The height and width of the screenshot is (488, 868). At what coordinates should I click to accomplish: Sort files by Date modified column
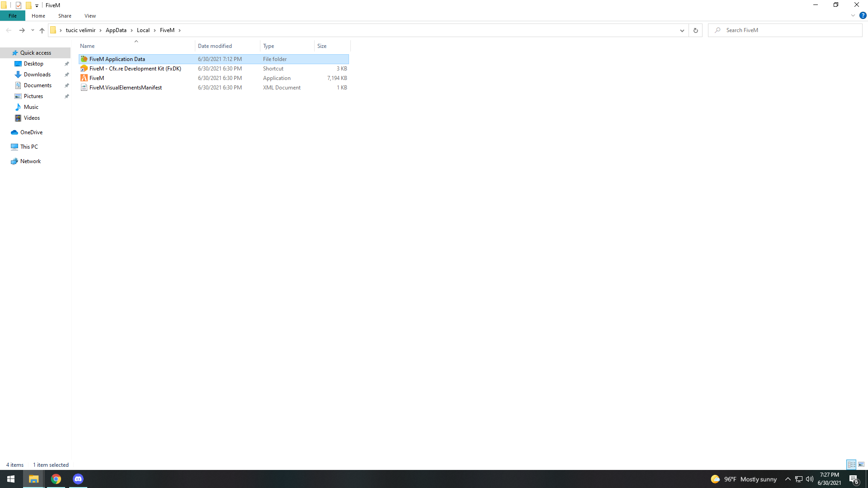pyautogui.click(x=227, y=46)
